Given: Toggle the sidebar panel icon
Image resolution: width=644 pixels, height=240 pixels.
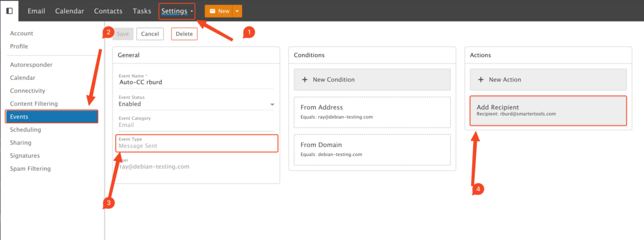Looking at the screenshot, I should pos(9,11).
